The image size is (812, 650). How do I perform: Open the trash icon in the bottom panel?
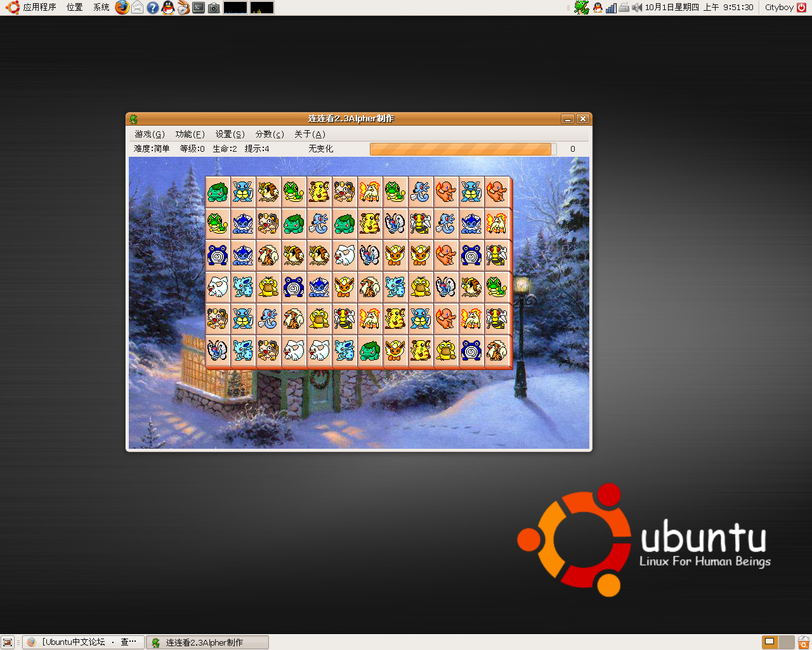pos(803,642)
